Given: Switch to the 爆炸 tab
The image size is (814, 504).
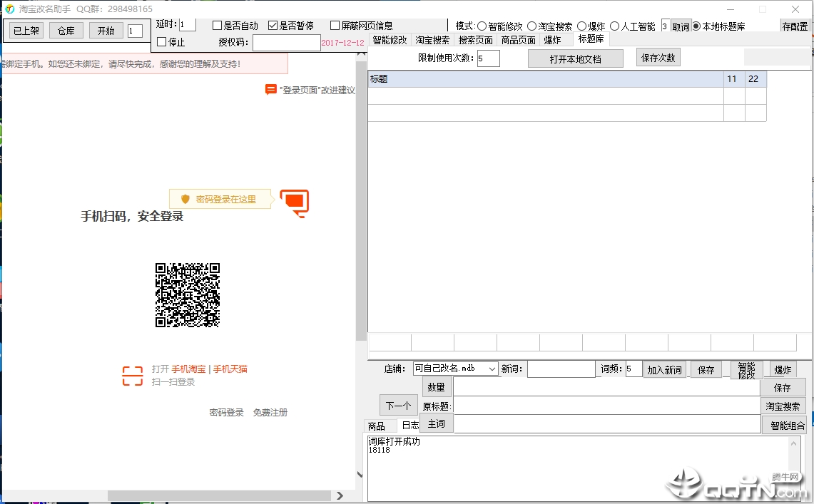Looking at the screenshot, I should click(552, 40).
